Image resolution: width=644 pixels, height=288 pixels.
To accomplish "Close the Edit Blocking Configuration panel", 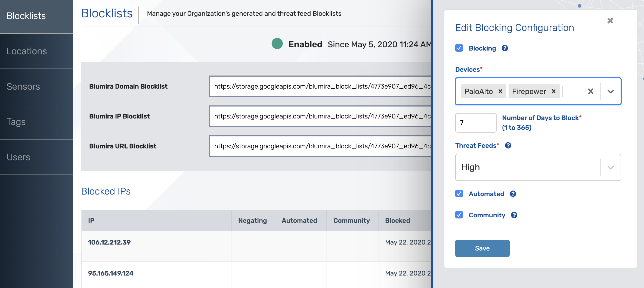I will point(610,21).
